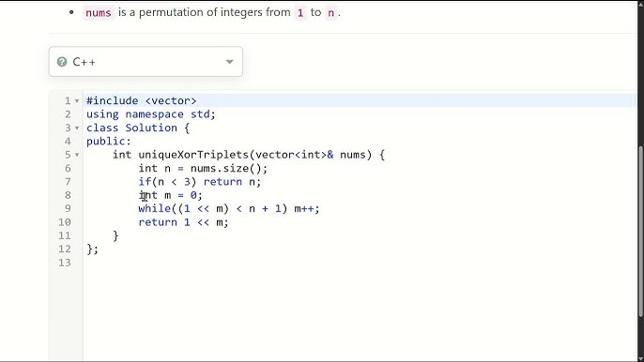
Task: Click the vertical page scrollbar thumb
Action: click(x=640, y=232)
